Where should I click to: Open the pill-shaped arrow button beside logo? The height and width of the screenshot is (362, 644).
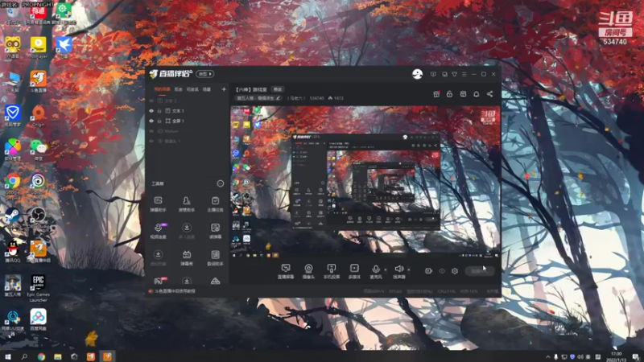coord(205,74)
